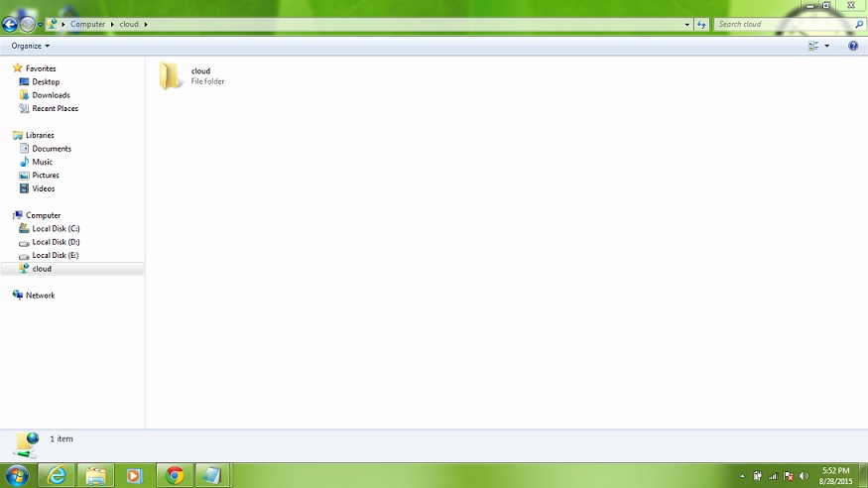
Task: Open Windows Explorer taskbar button
Action: [96, 475]
